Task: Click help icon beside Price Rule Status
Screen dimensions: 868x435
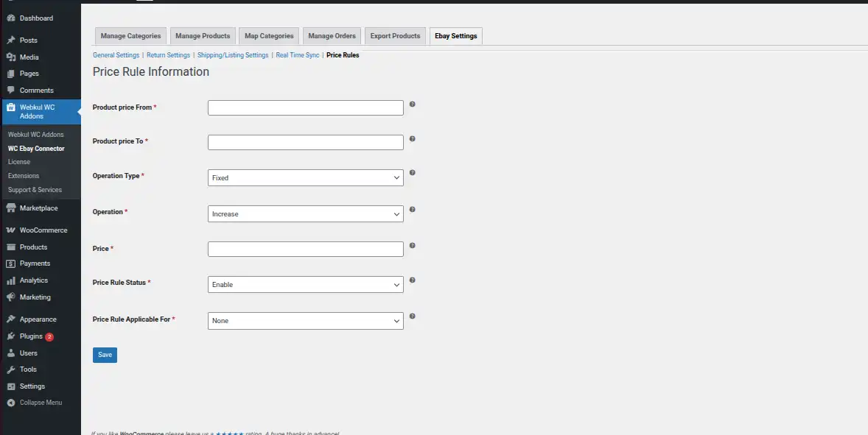Action: tap(412, 280)
